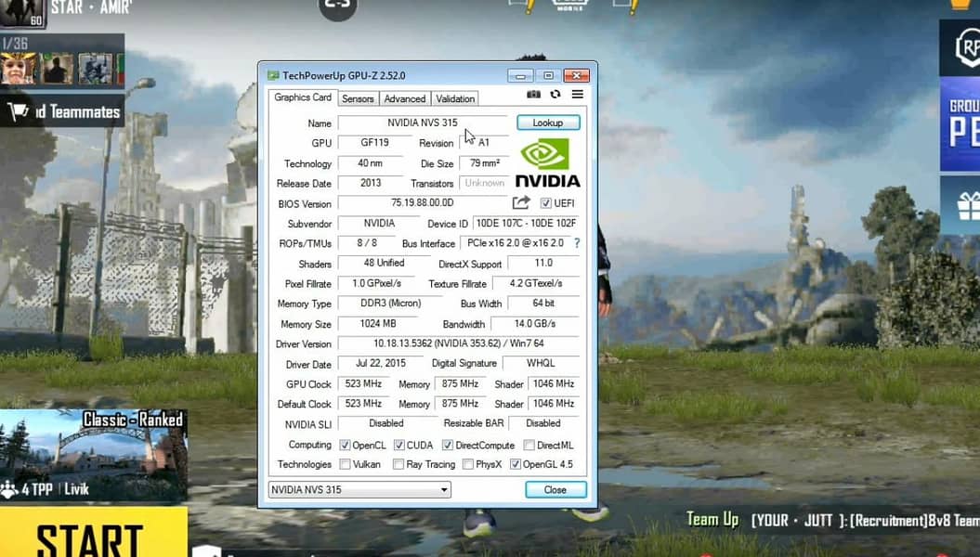
Task: Click the Lookup button
Action: [548, 123]
